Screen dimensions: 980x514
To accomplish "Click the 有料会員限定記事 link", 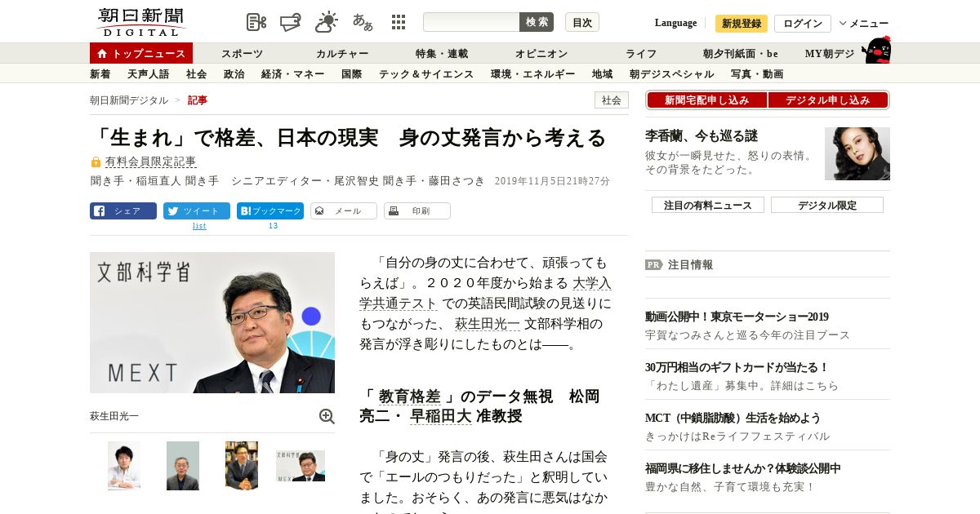I will coord(150,162).
